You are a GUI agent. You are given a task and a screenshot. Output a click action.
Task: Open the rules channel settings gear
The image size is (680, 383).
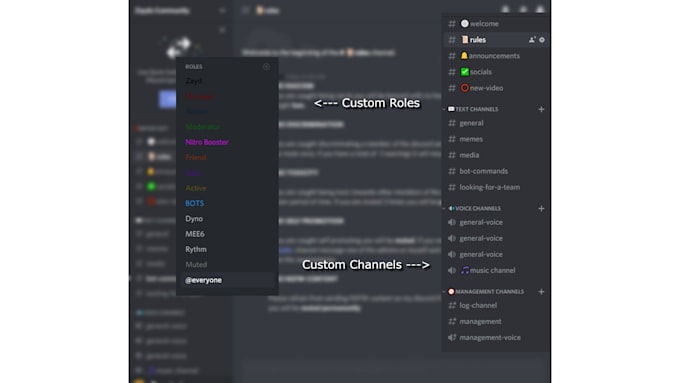click(x=542, y=40)
